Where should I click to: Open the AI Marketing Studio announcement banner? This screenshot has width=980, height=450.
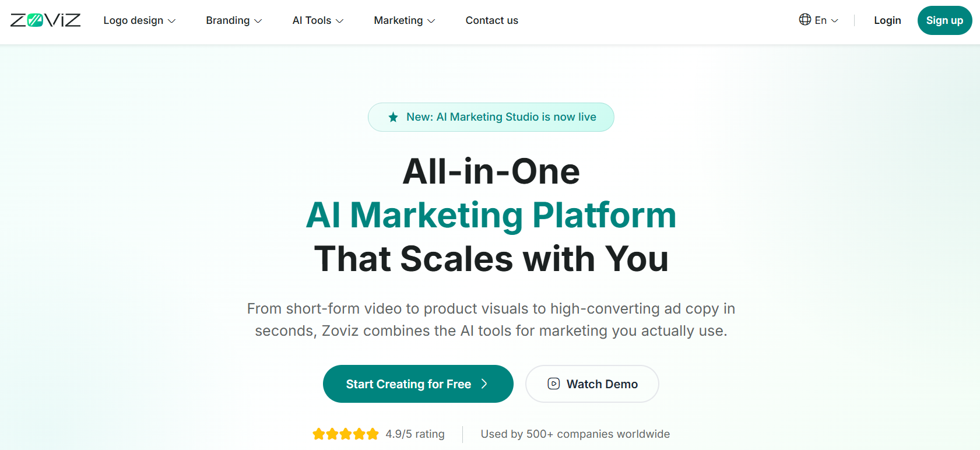(x=501, y=117)
